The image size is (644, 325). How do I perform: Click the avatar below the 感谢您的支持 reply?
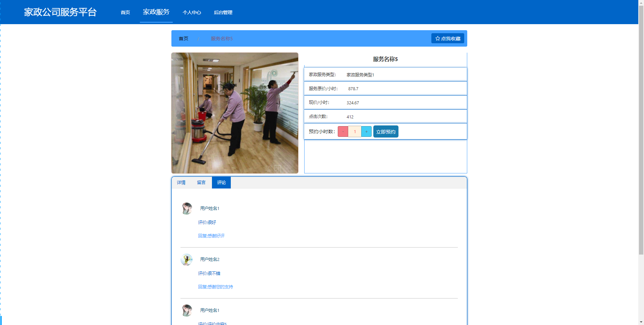click(x=186, y=310)
